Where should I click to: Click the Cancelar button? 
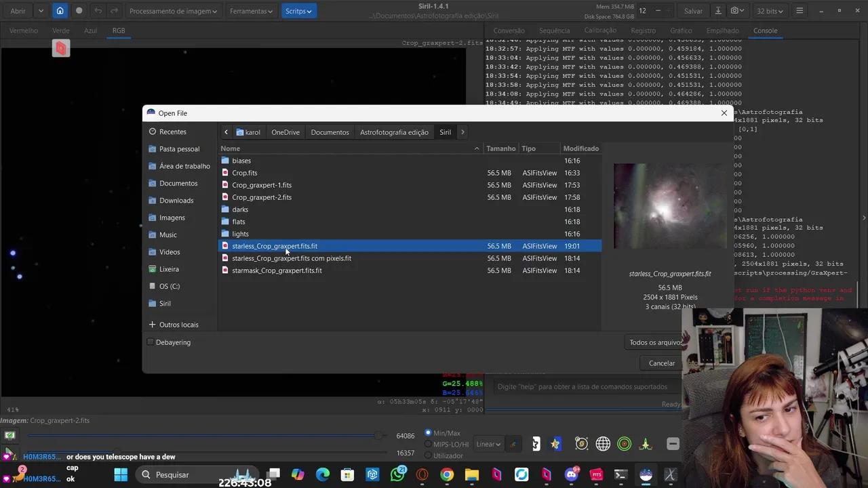click(661, 363)
